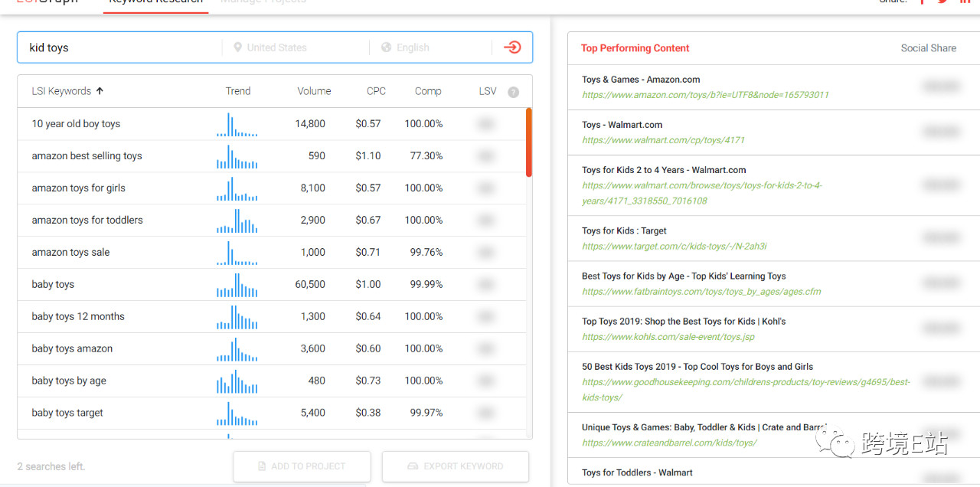Select keyword 'amazon toys sale'
Screen dimensions: 980x487
click(x=70, y=253)
